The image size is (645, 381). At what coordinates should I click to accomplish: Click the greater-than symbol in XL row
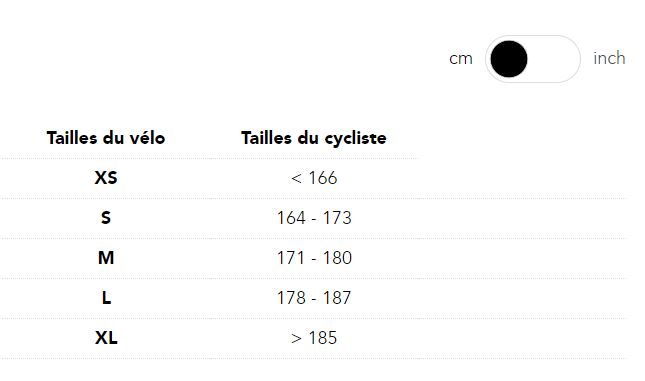[296, 338]
